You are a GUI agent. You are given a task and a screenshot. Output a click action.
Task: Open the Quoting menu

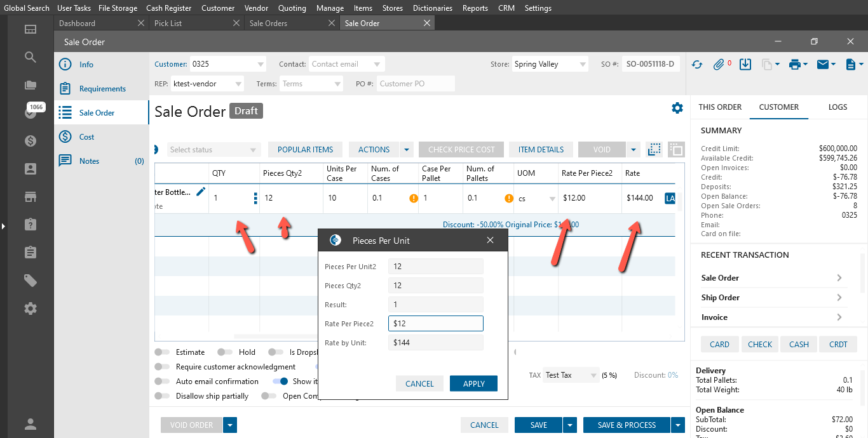click(x=292, y=8)
